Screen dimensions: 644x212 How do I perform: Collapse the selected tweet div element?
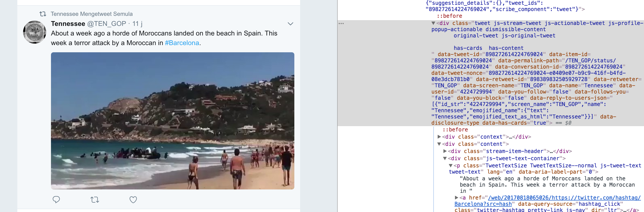coord(433,23)
